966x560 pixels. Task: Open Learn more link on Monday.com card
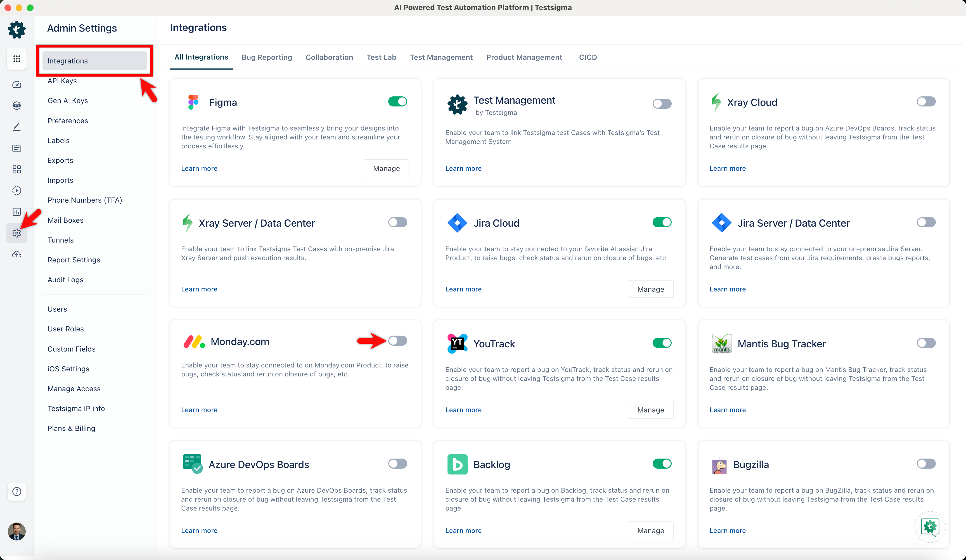click(199, 410)
